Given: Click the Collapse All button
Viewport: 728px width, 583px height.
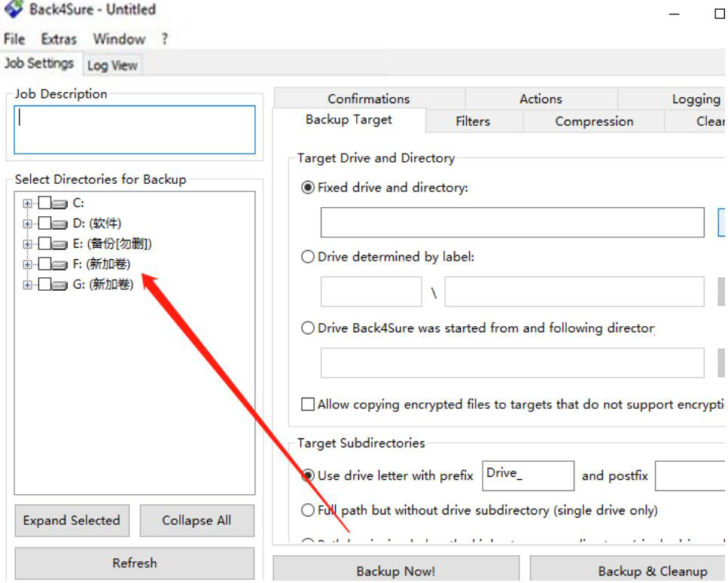Looking at the screenshot, I should [196, 520].
